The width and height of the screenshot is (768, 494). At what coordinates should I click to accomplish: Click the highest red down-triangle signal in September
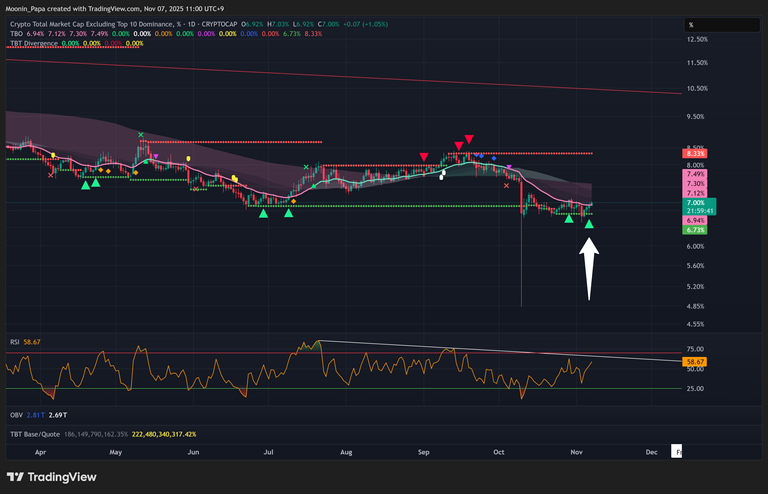pyautogui.click(x=469, y=139)
